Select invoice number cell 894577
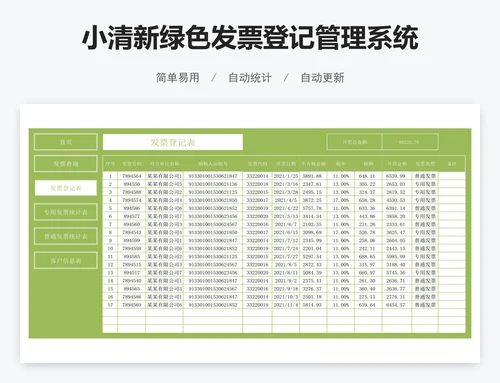 [132, 216]
